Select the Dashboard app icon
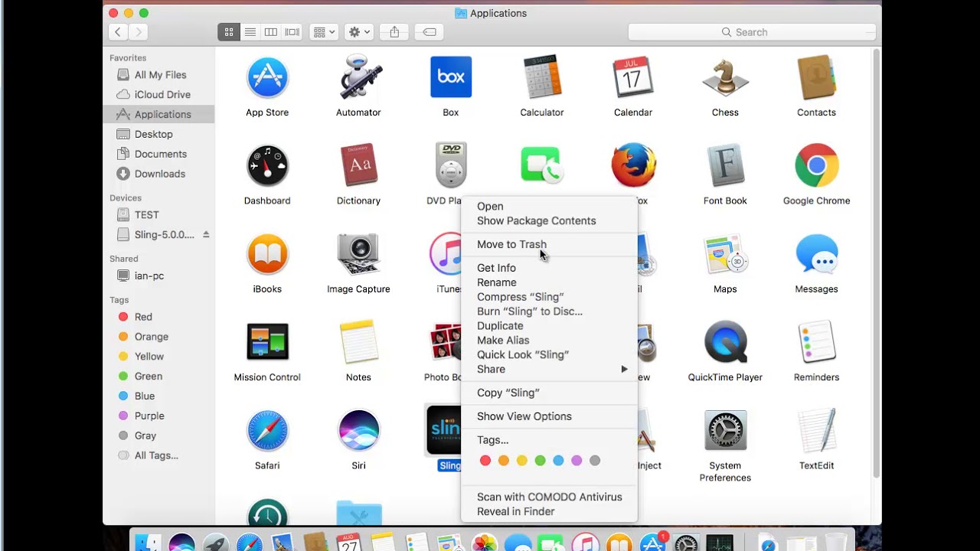The image size is (980, 551). coord(267,165)
